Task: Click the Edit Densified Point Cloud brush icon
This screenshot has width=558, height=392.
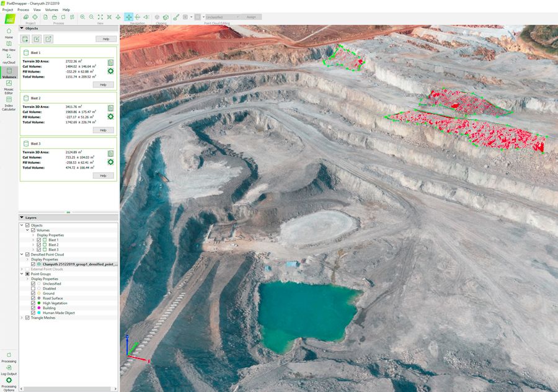Action: [x=176, y=17]
